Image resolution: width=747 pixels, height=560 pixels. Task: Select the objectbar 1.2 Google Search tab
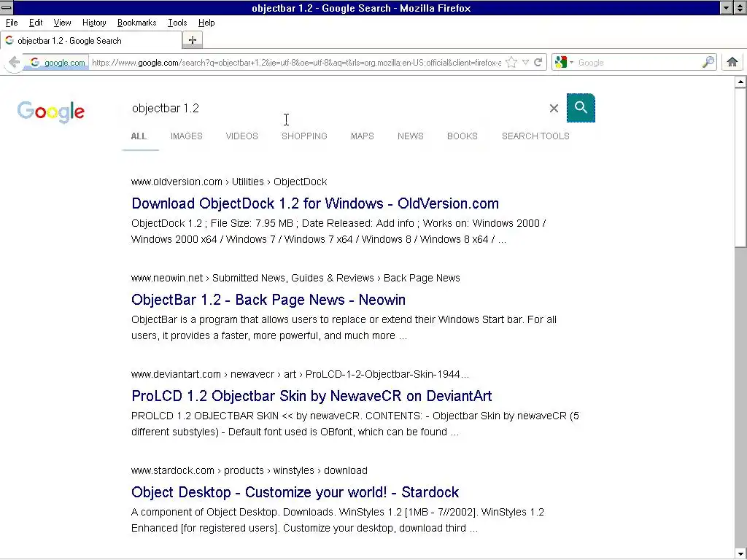(x=91, y=41)
